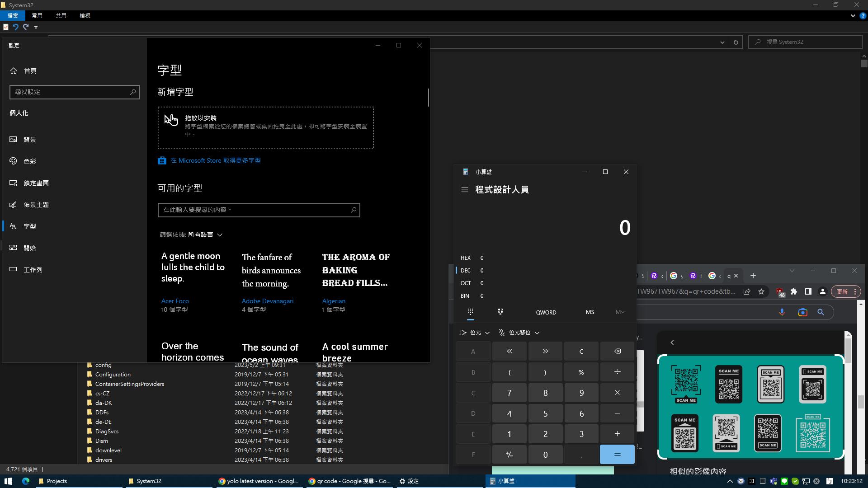Click right shift » key in calculator
This screenshot has height=488, width=868.
[545, 351]
